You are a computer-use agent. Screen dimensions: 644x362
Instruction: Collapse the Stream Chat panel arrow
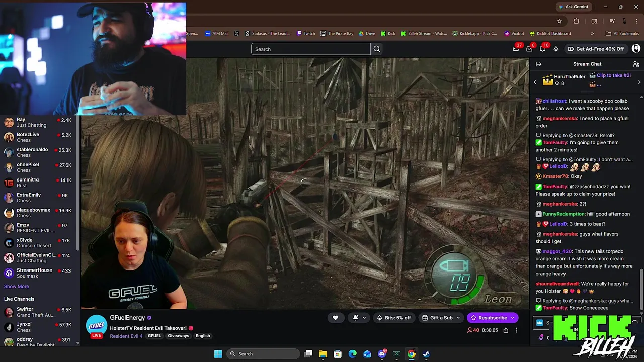[x=538, y=64]
